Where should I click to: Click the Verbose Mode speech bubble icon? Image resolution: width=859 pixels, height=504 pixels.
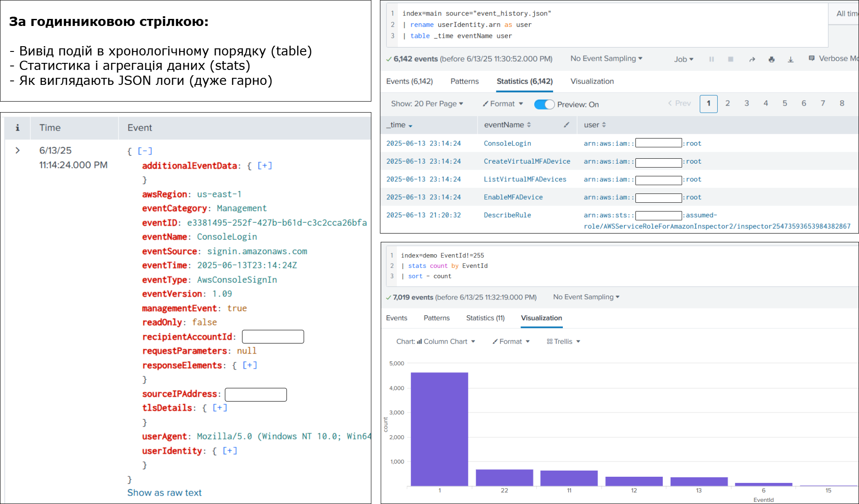pyautogui.click(x=811, y=58)
